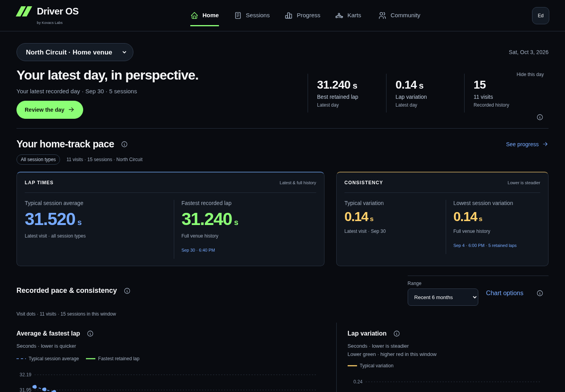Click info icon next to Lap variation heading
The image size is (565, 392).
(397, 334)
